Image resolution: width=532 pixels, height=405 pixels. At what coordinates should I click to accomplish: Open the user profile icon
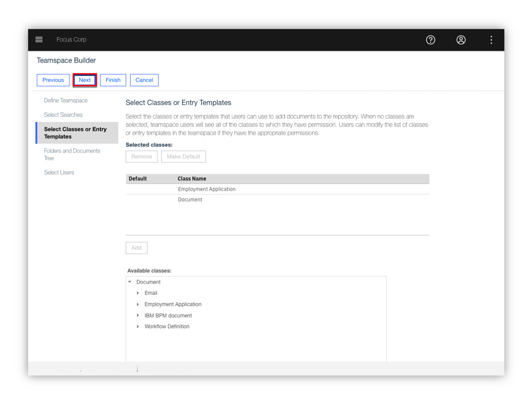[461, 40]
